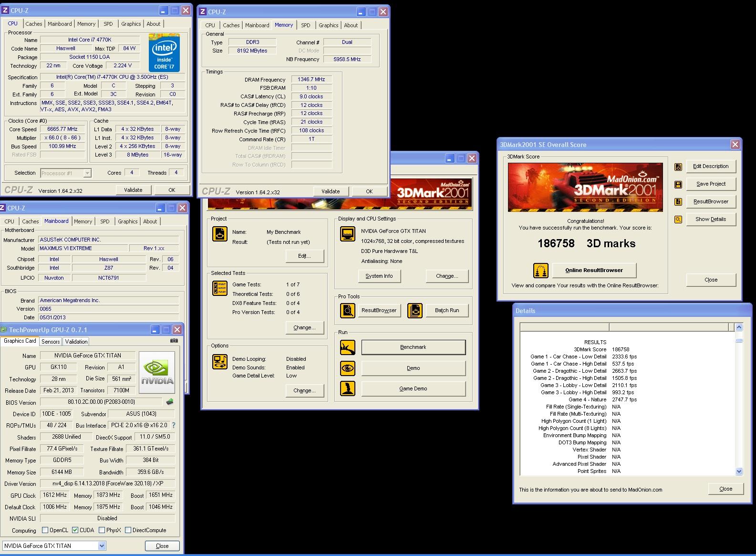Click OK in the CPU-Z Memory window

[369, 191]
